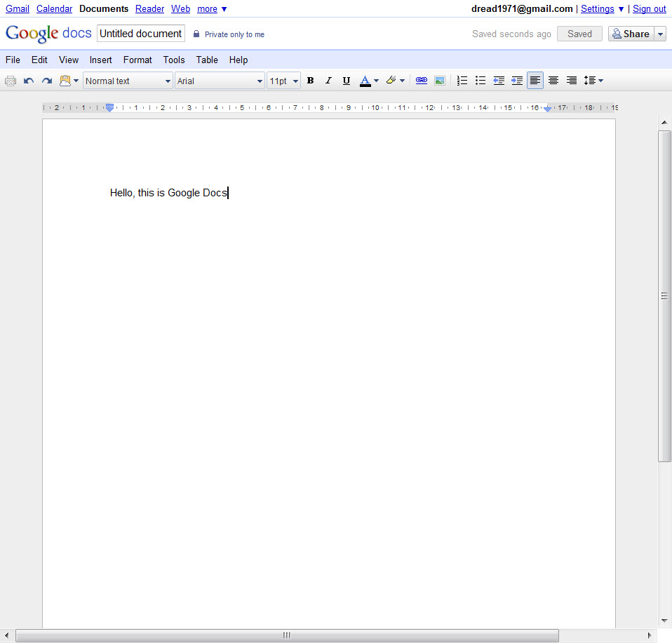
Task: Click the Documents label in top bar
Action: coord(104,9)
